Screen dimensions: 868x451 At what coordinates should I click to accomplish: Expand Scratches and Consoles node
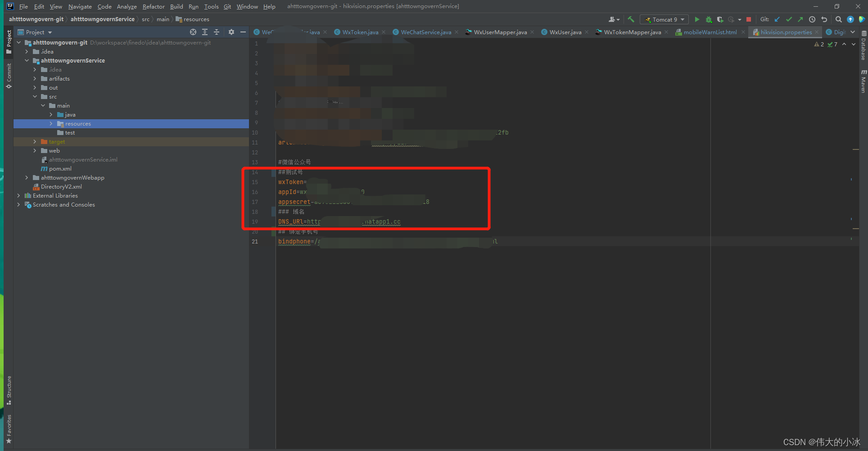click(x=19, y=205)
